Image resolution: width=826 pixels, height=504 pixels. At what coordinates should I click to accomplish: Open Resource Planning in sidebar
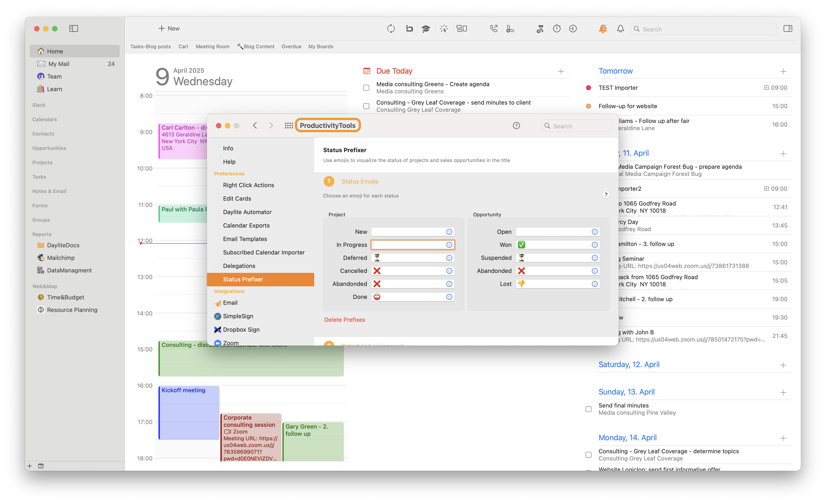pos(75,310)
